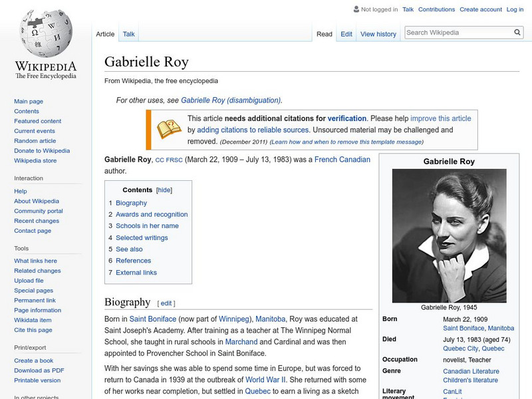Click the Wikipedia globe logo
The width and height of the screenshot is (532, 399).
pos(46,33)
